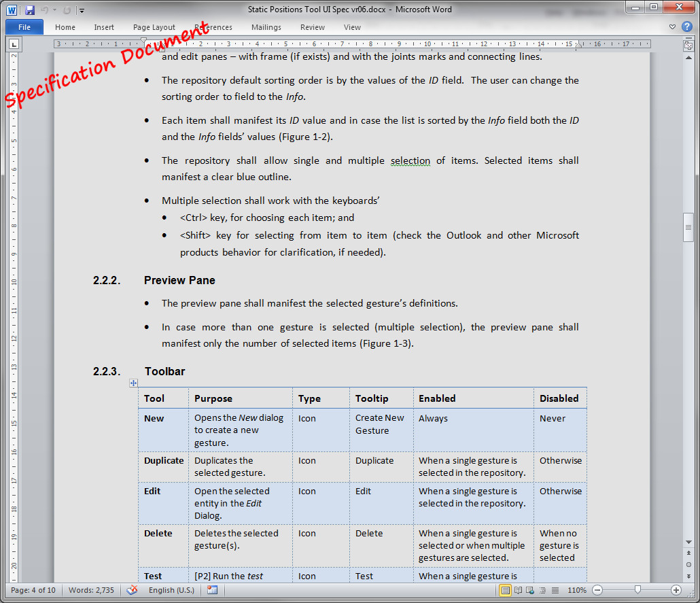
Task: Click the "Always" cell in the table
Action: tap(474, 430)
